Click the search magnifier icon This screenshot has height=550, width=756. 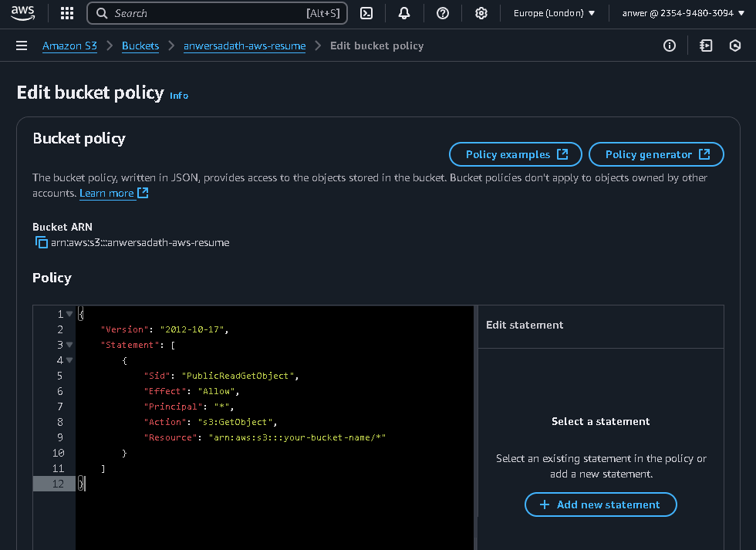point(102,13)
